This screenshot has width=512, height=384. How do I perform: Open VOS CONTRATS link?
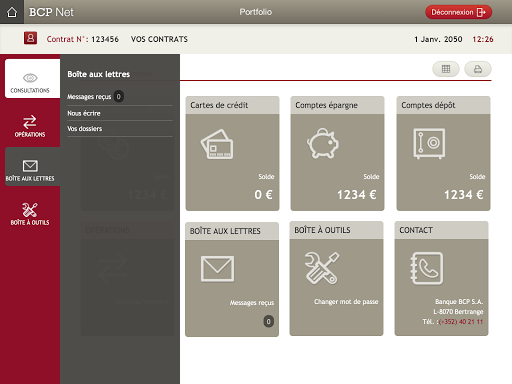[x=159, y=39]
